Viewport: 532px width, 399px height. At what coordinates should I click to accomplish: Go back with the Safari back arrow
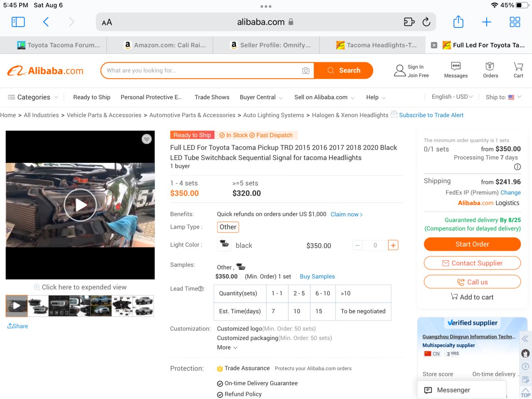pos(46,22)
